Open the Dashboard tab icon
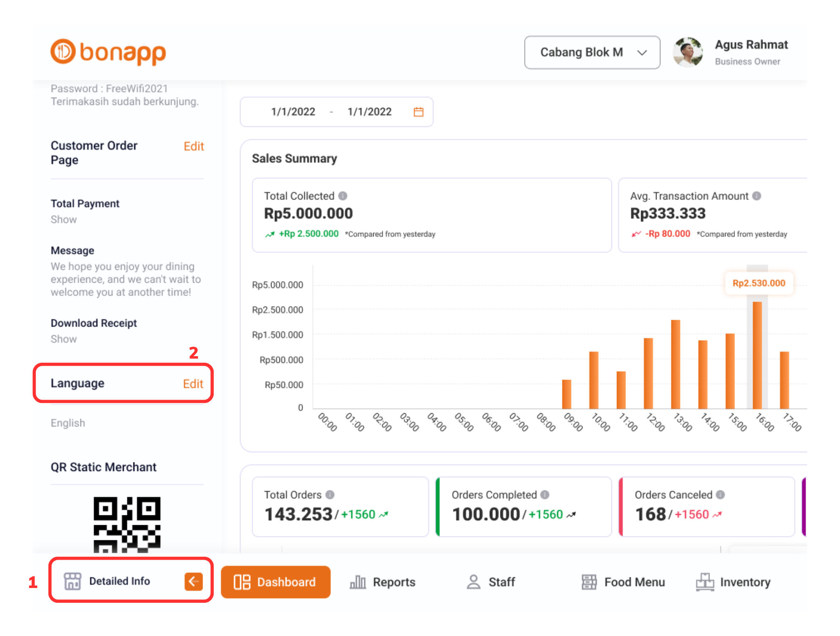The width and height of the screenshot is (840, 636). 241,582
